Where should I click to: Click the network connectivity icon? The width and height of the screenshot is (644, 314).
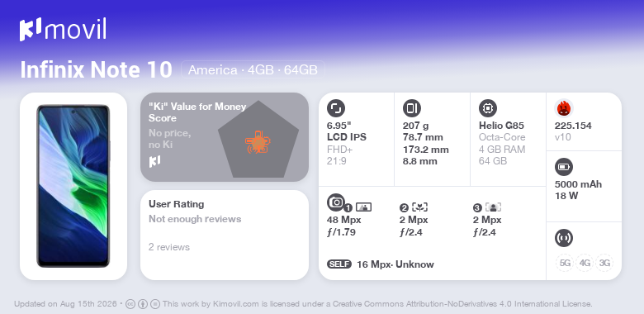563,238
